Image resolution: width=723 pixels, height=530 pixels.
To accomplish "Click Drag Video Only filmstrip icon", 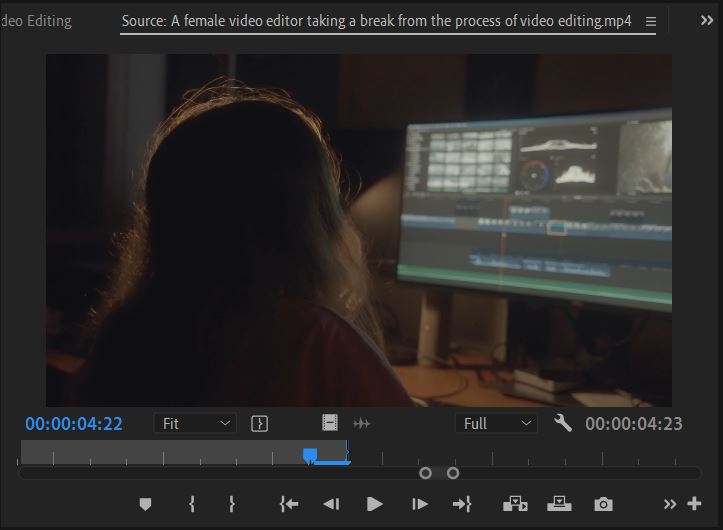I will [330, 423].
